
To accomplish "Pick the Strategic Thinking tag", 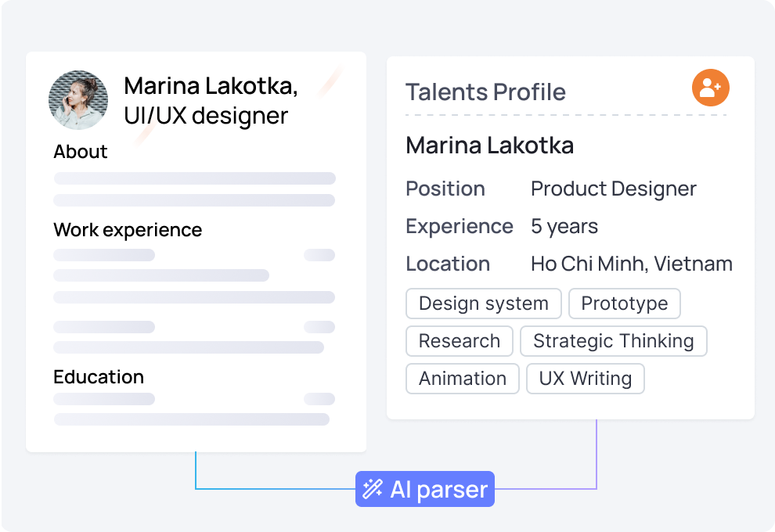I will (614, 341).
